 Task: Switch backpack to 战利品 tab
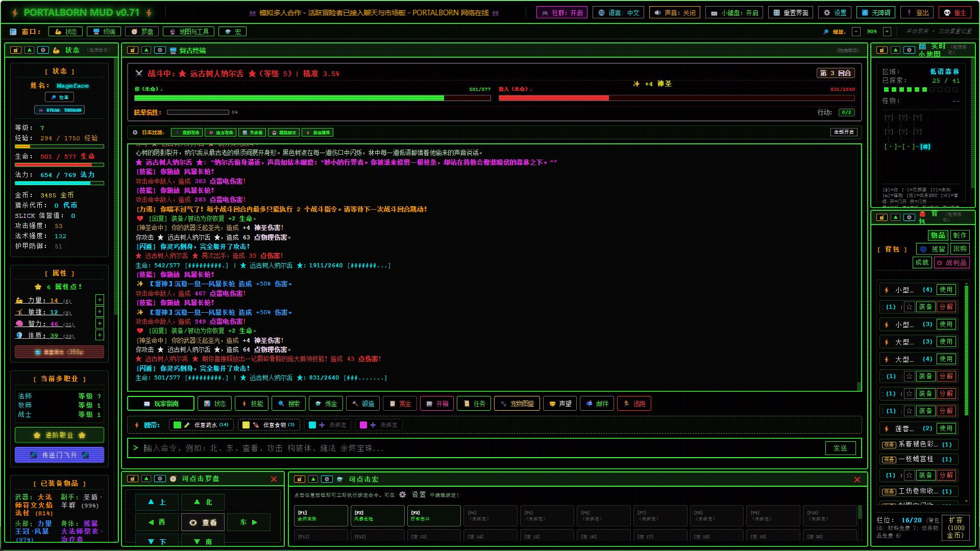pyautogui.click(x=951, y=263)
